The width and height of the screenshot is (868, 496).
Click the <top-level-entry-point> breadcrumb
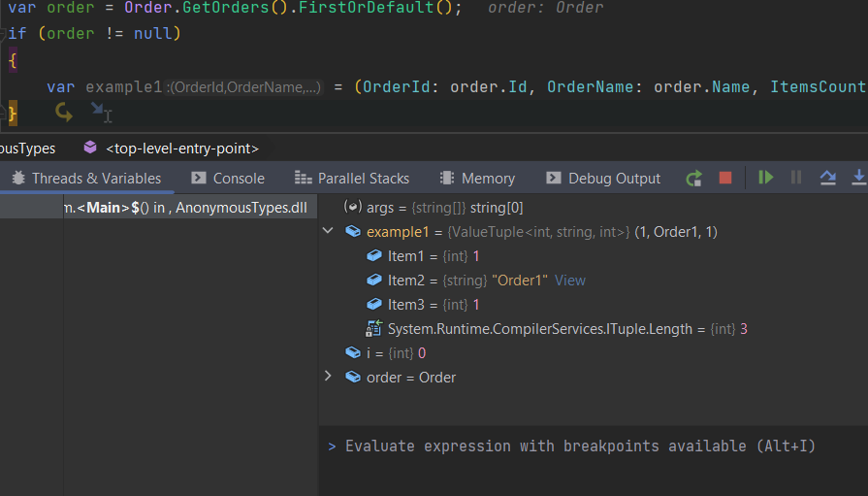pyautogui.click(x=182, y=149)
